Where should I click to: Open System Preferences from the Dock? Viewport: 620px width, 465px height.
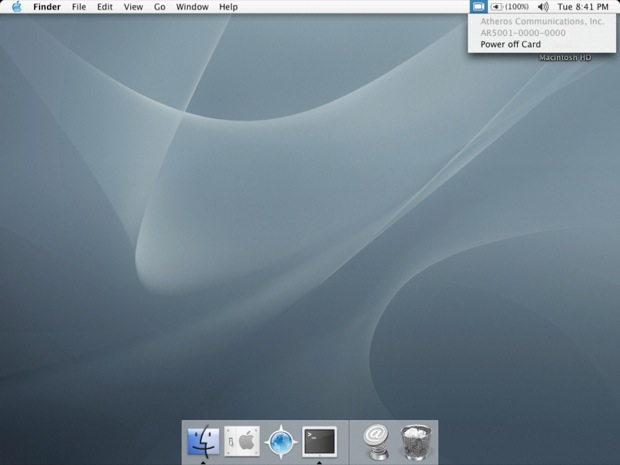tap(242, 441)
